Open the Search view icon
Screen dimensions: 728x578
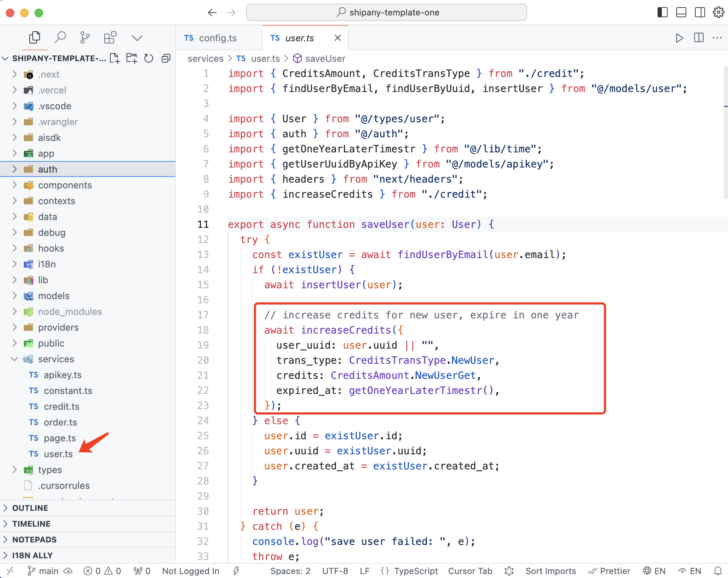click(60, 37)
